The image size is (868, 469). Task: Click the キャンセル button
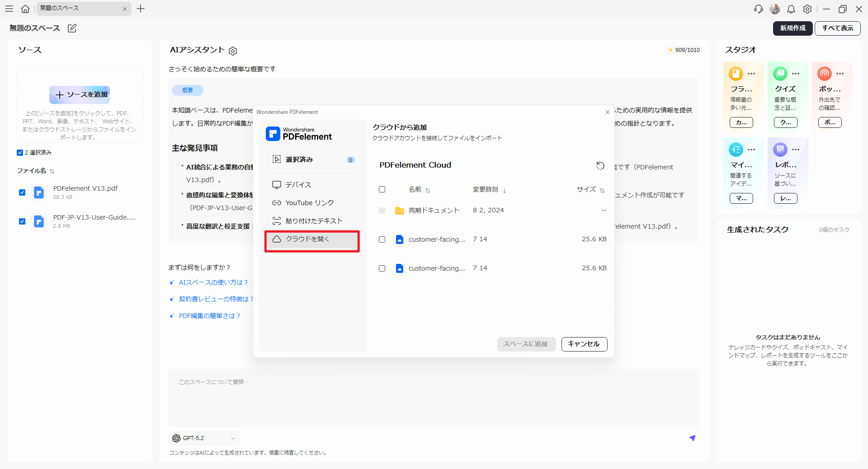click(584, 344)
